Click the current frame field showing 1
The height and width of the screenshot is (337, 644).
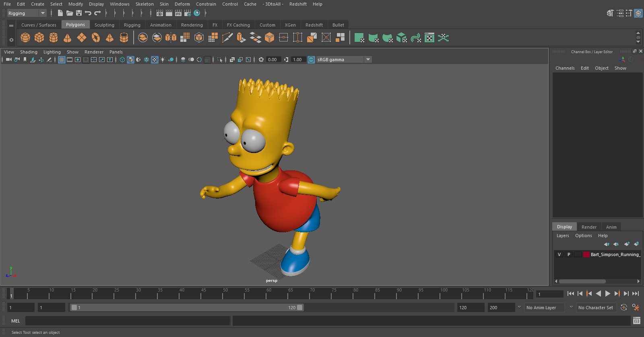(x=549, y=294)
